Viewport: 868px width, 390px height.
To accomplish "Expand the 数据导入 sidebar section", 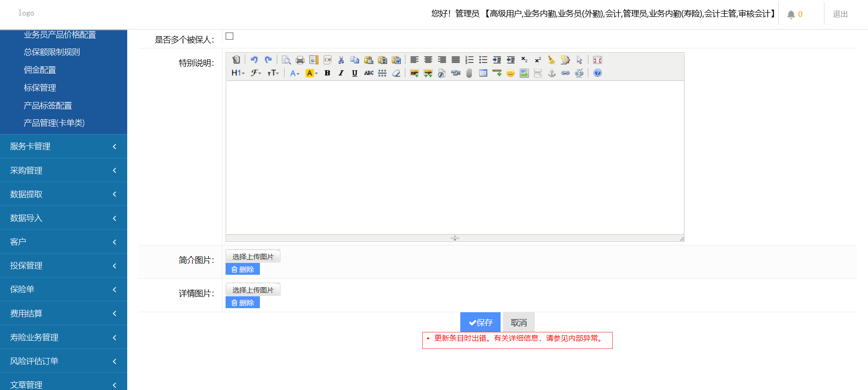I will pos(64,218).
